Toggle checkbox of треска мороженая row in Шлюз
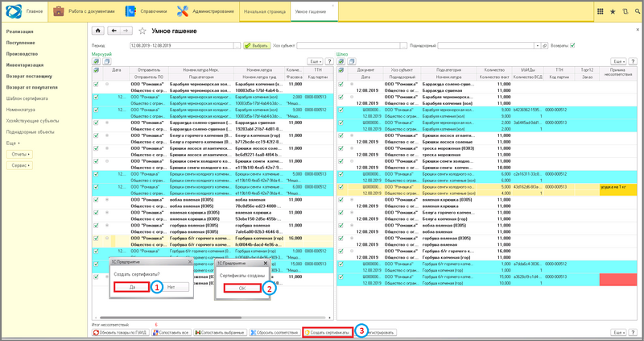The height and width of the screenshot is (341, 644). tap(341, 148)
